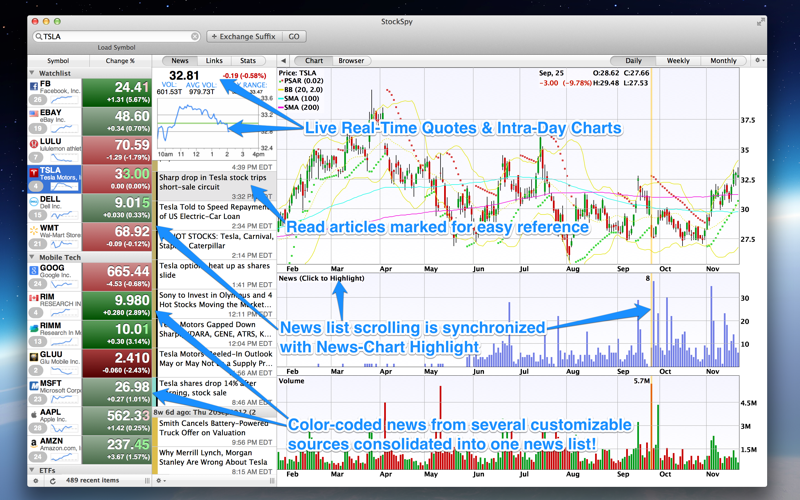Click the magnifier icon in symbol search
Viewport: 800px width, 500px height.
pyautogui.click(x=38, y=37)
